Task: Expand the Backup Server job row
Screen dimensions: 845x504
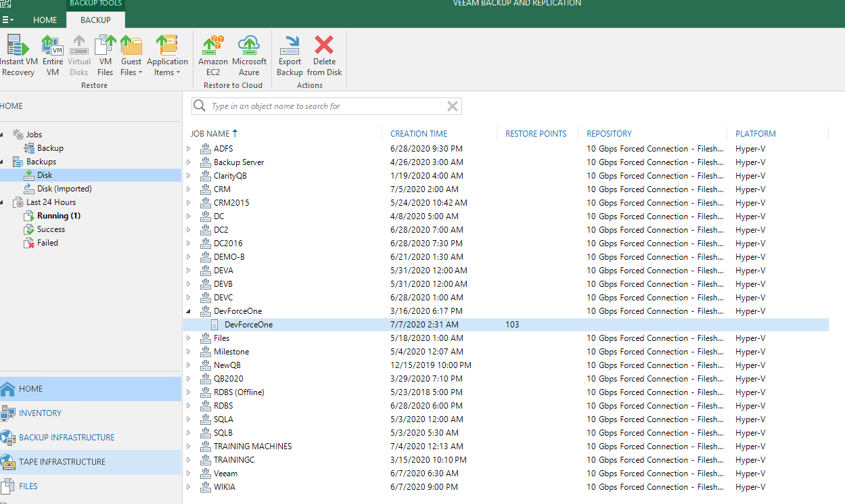Action: coord(189,162)
